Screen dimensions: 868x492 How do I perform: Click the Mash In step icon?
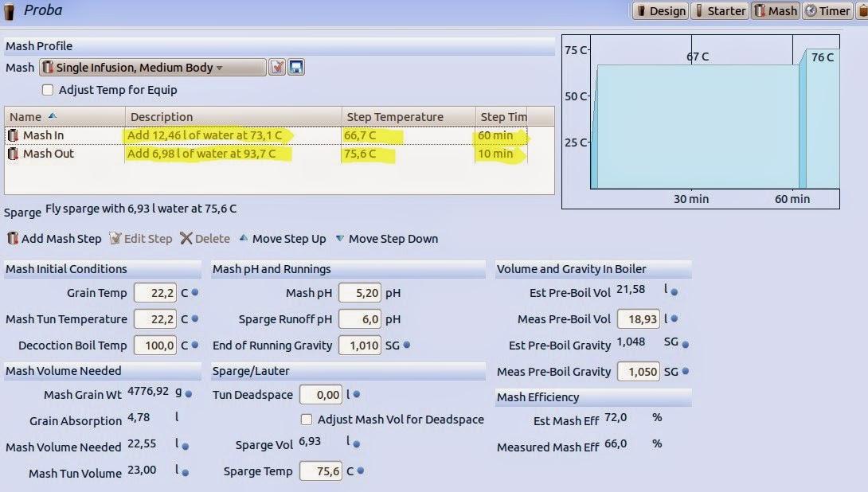pos(13,135)
